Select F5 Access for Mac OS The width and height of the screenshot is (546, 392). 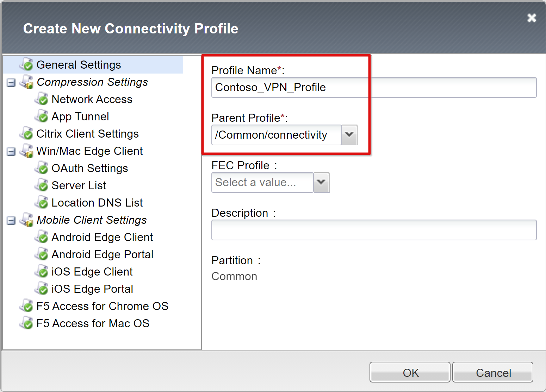point(93,323)
